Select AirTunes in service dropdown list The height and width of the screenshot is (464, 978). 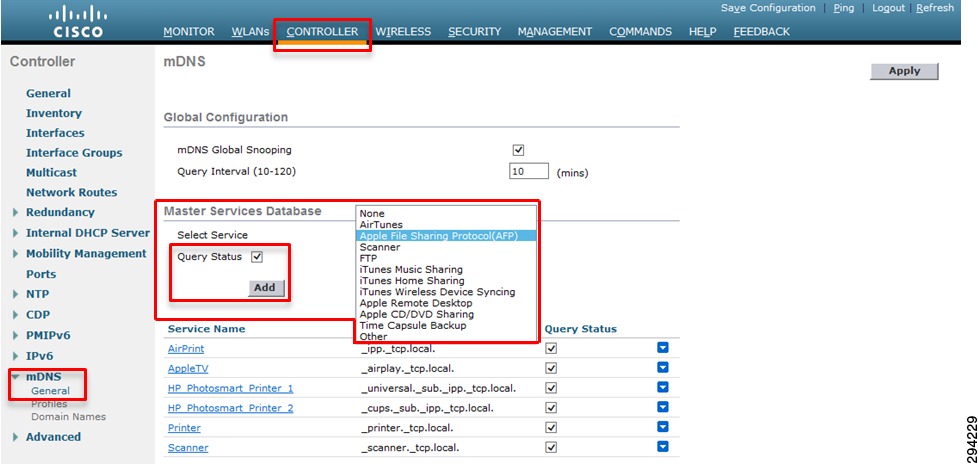tap(446, 225)
